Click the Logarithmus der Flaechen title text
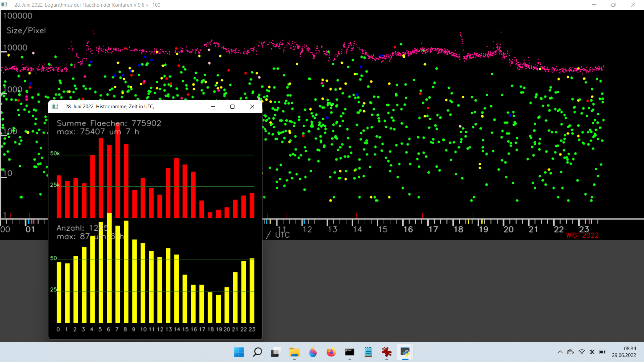This screenshot has height=362, width=644. (x=87, y=5)
